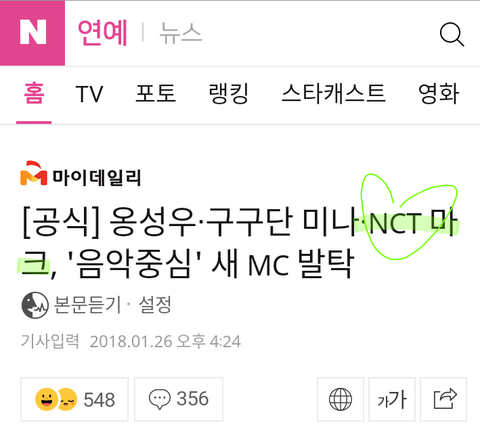Switch to the 영화 tab

point(438,94)
